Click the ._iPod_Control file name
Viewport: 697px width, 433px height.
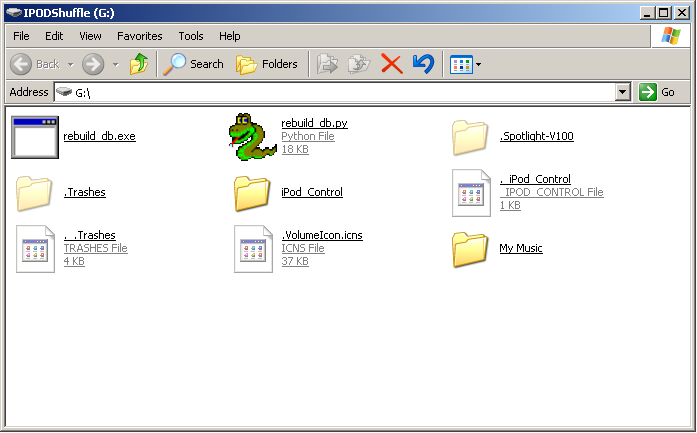click(535, 179)
